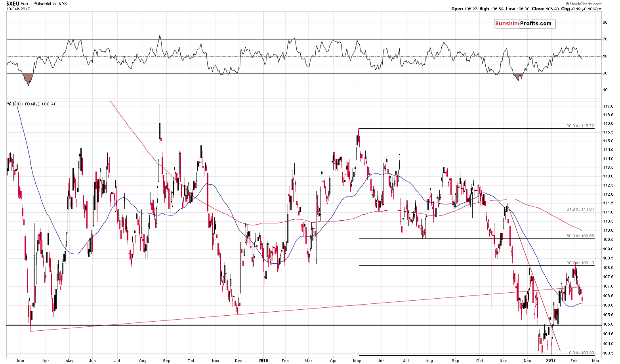Click the Dec label just before 2017

point(528,361)
